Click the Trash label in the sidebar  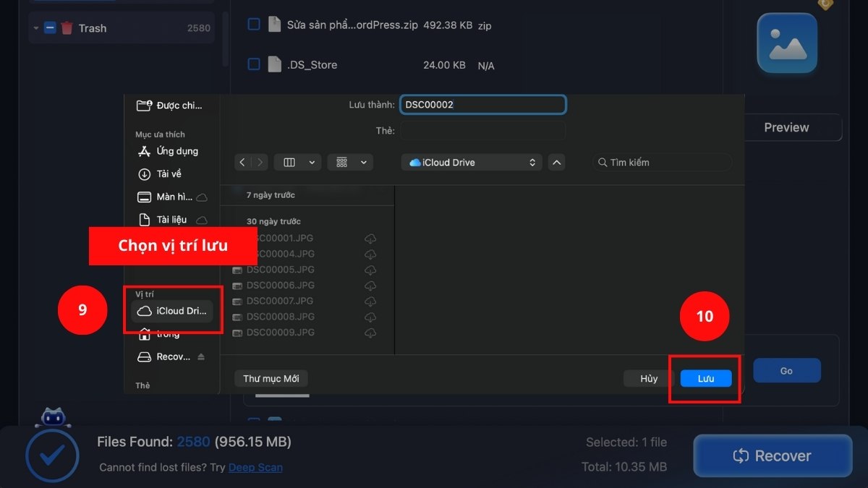[x=93, y=28]
